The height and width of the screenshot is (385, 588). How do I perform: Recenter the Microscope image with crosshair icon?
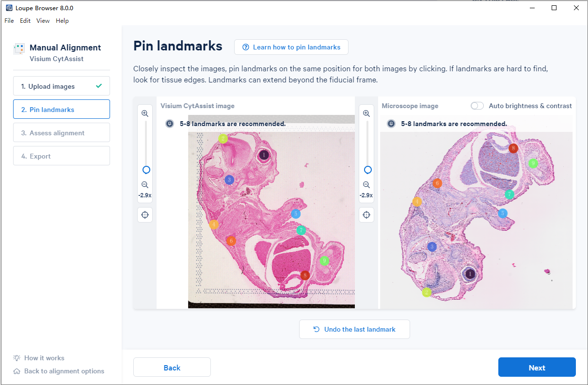tap(366, 214)
